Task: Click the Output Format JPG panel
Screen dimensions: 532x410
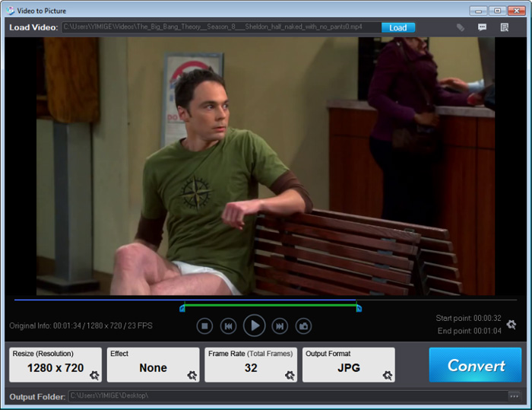Action: pos(348,364)
